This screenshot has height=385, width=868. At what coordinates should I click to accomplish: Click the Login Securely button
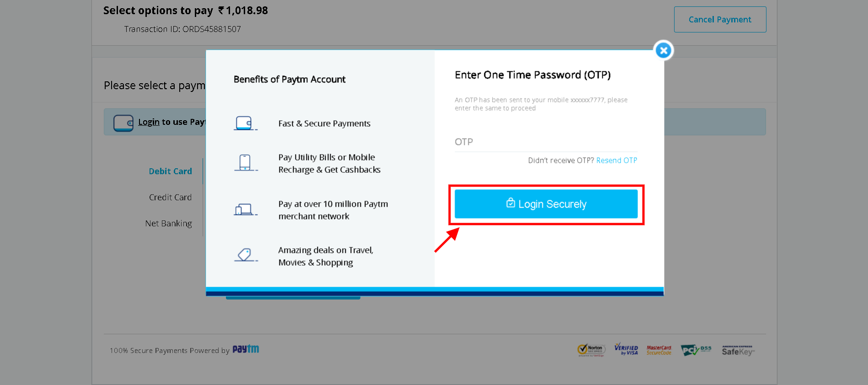click(546, 204)
